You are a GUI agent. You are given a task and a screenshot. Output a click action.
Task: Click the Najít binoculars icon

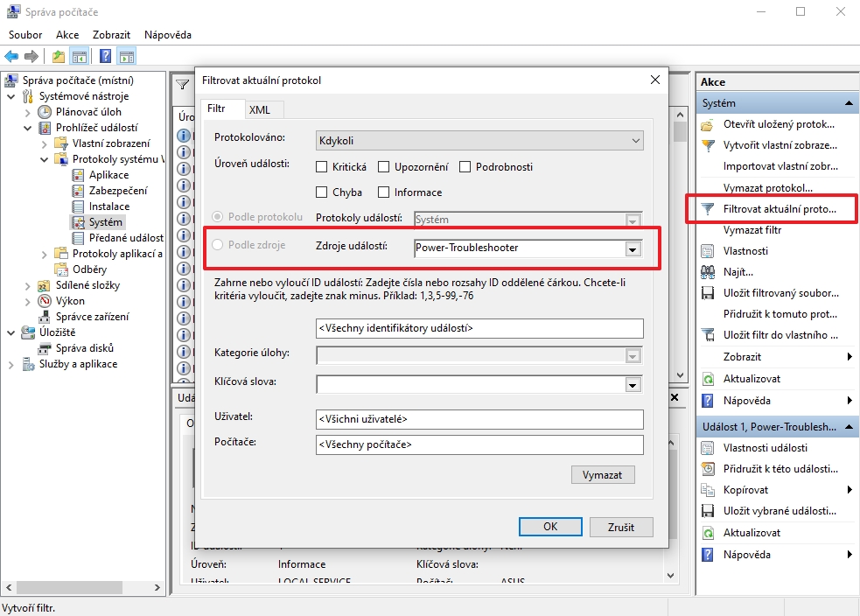coord(708,272)
